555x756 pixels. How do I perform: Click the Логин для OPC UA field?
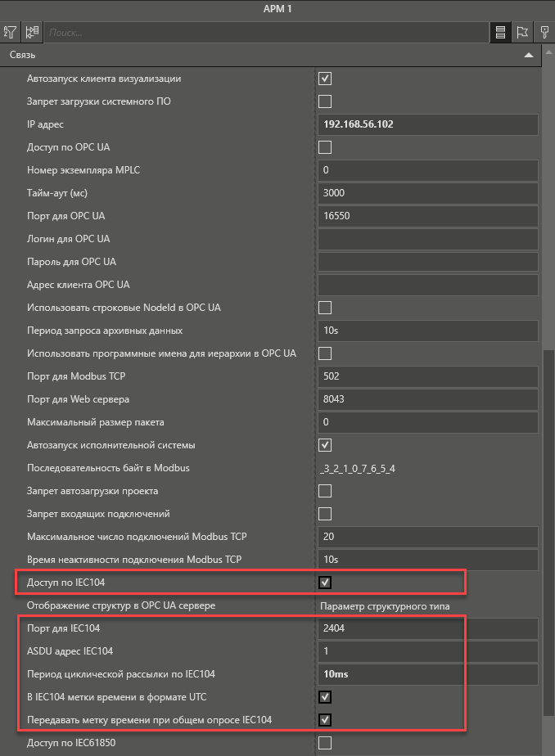coord(427,239)
